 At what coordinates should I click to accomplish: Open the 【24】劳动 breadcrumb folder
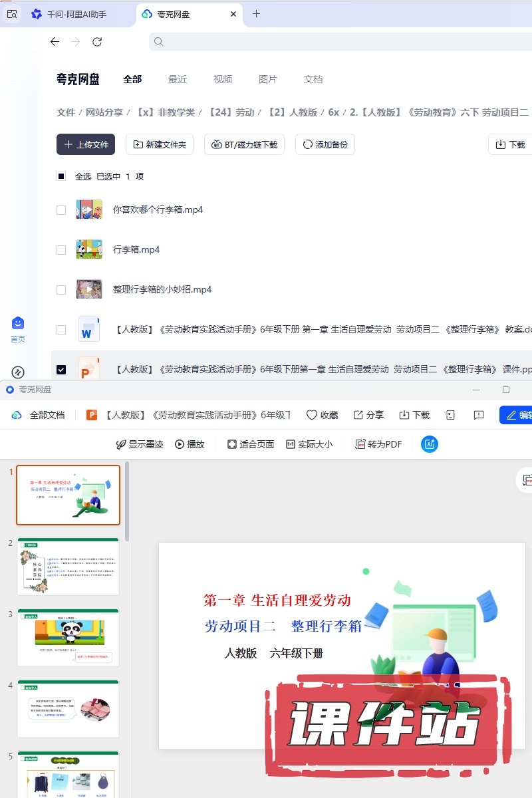pyautogui.click(x=231, y=112)
